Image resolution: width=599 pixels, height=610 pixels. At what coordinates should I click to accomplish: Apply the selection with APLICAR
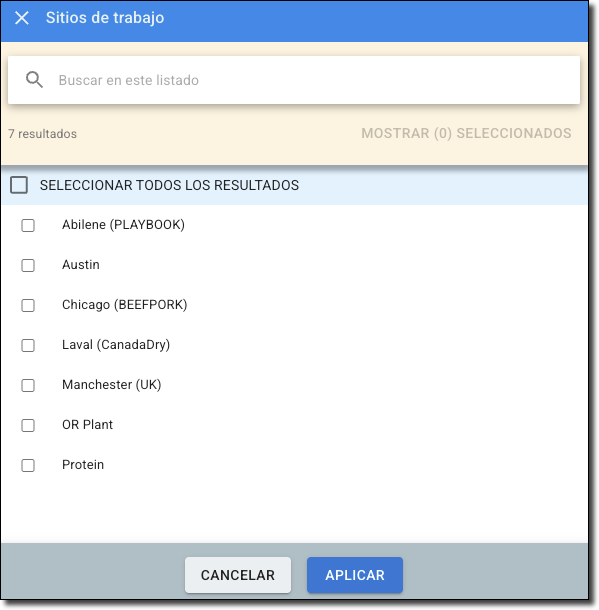[355, 575]
